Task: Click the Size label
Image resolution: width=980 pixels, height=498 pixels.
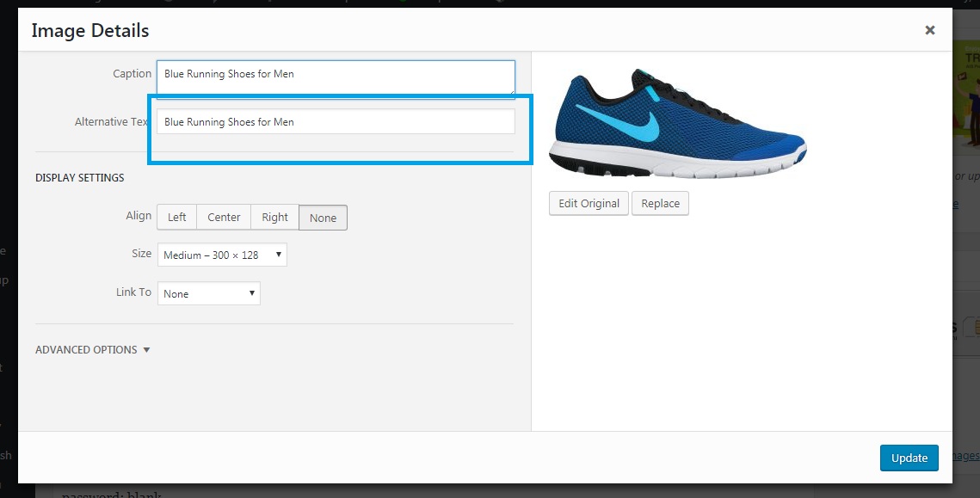Action: click(141, 253)
